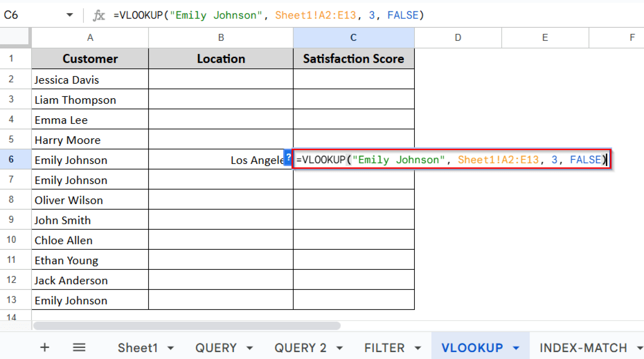
Task: Select the Satisfaction Score header cell
Action: click(353, 59)
